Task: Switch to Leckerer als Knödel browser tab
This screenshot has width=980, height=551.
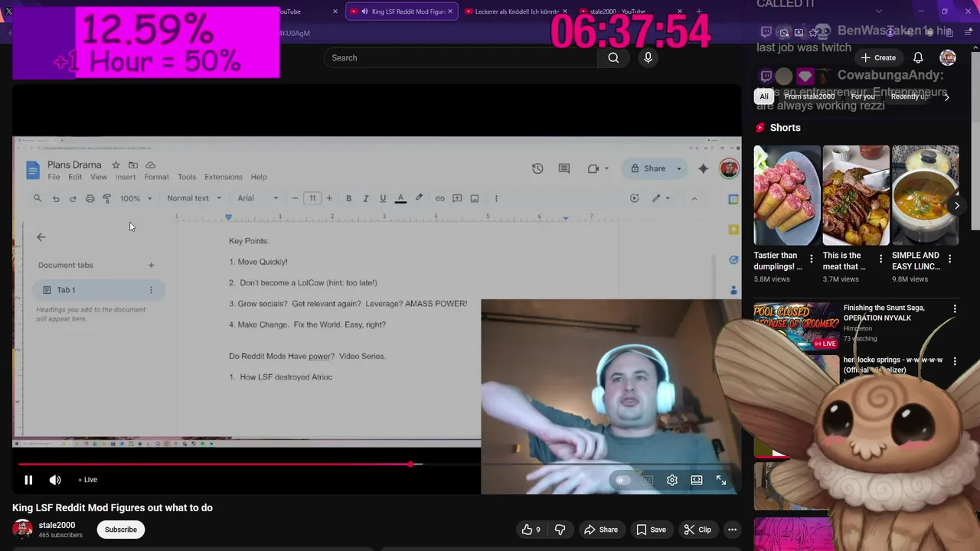Action: click(x=517, y=11)
